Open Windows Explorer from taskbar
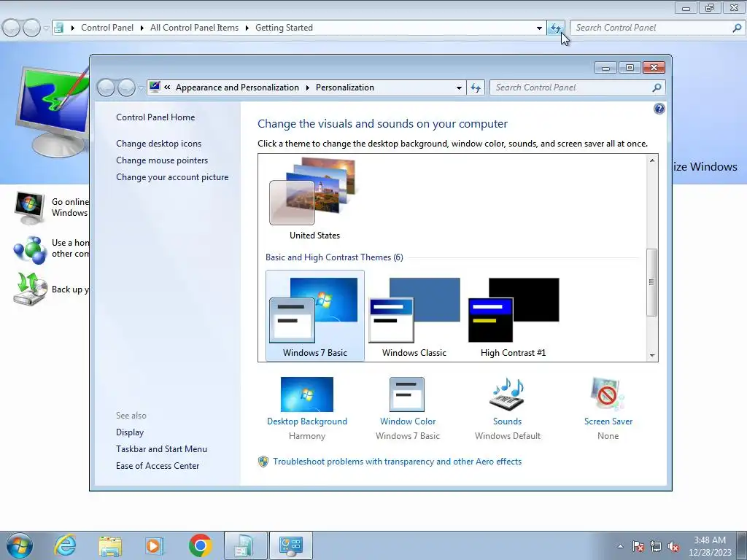The image size is (747, 560). (110, 545)
